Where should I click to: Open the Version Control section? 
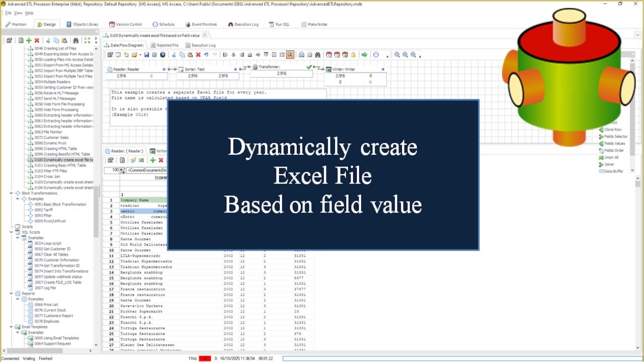125,24
